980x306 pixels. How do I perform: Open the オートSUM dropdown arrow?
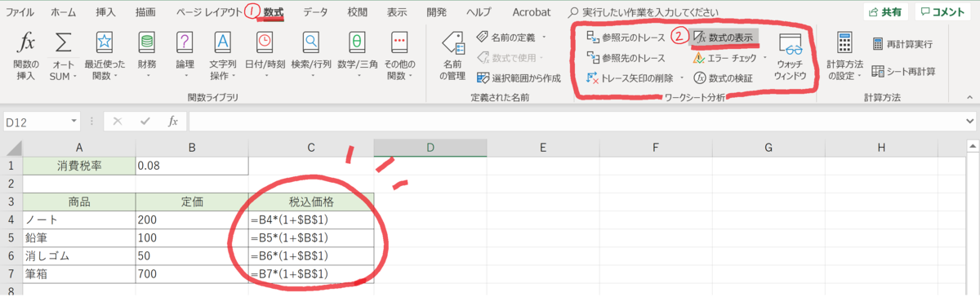75,77
